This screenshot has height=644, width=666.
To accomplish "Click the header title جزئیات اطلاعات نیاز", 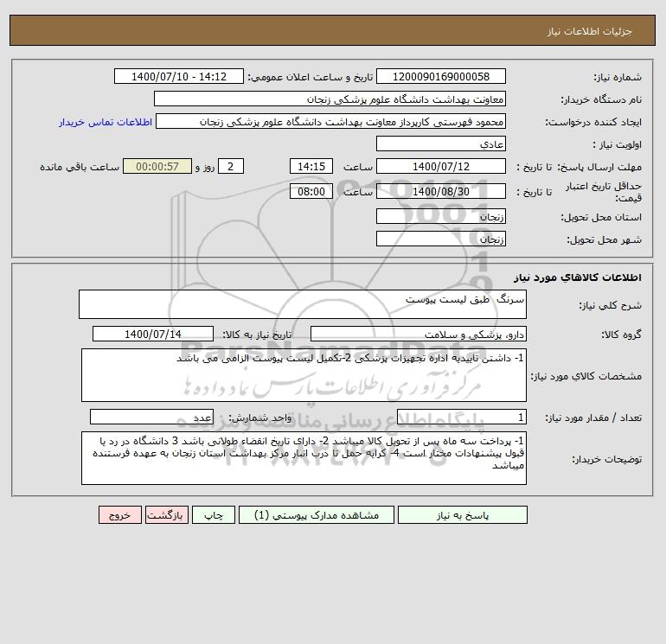I will (x=590, y=31).
